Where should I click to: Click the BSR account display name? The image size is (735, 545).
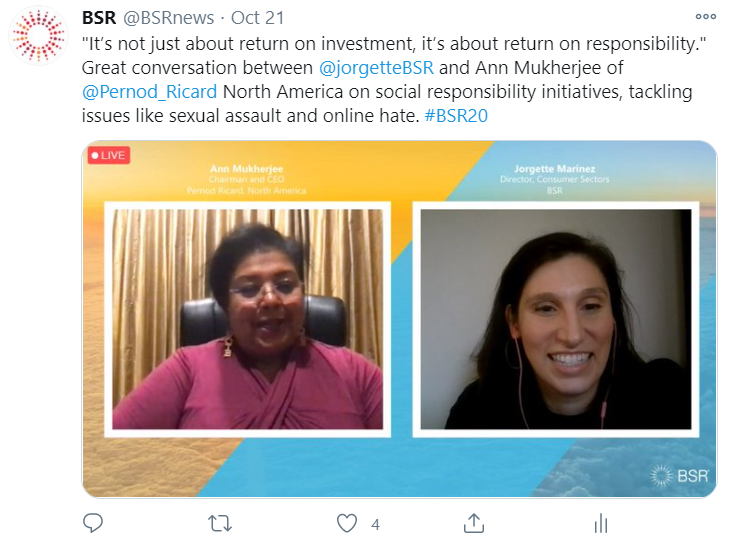tap(98, 18)
